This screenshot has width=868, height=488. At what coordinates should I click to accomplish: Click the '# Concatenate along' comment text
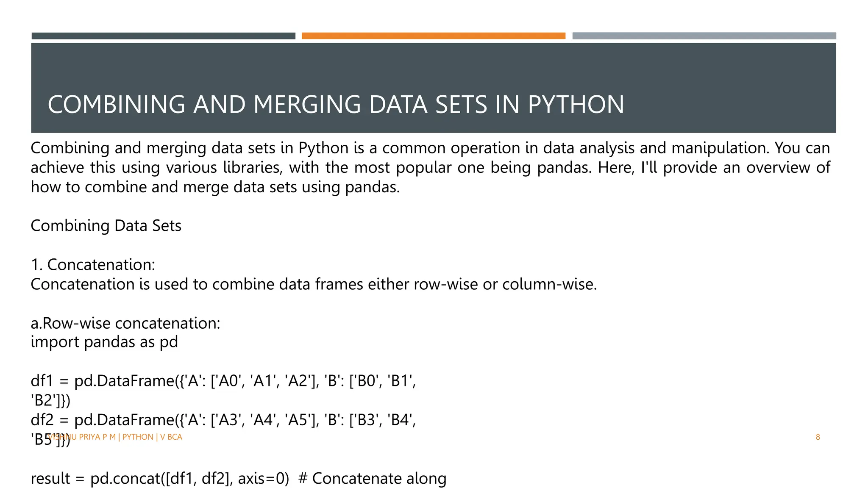pos(372,478)
